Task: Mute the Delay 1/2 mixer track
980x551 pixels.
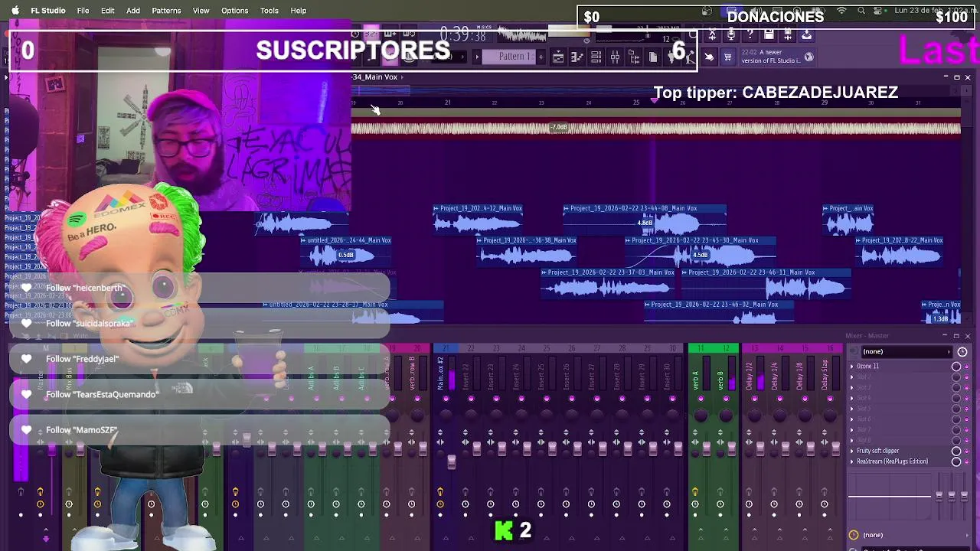Action: pyautogui.click(x=754, y=399)
